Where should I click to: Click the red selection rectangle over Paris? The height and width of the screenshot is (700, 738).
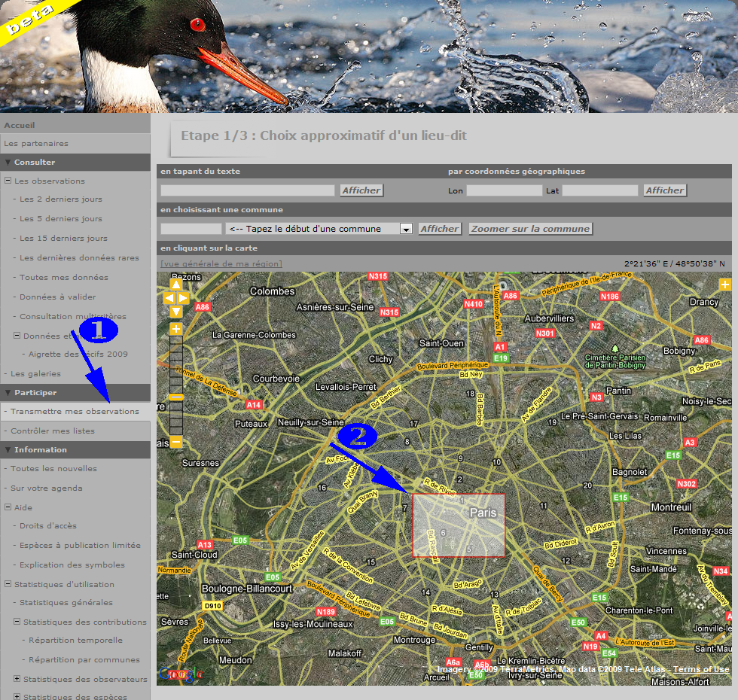pyautogui.click(x=459, y=525)
